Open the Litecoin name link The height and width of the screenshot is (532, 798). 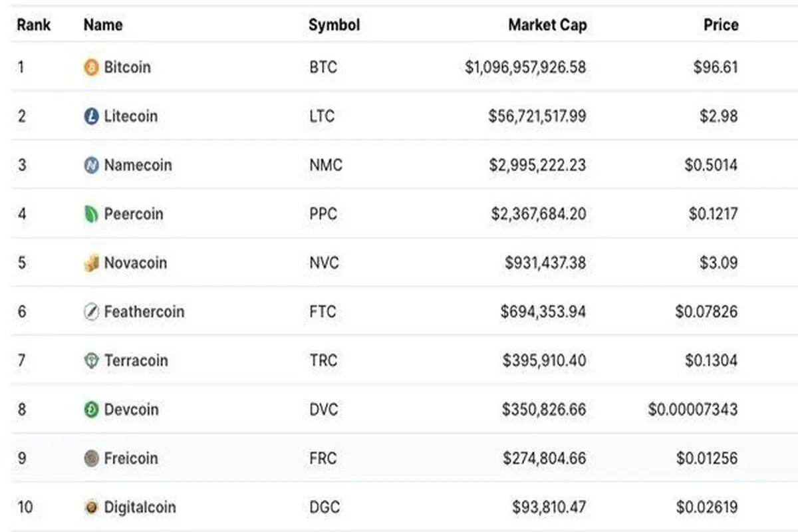coord(131,116)
